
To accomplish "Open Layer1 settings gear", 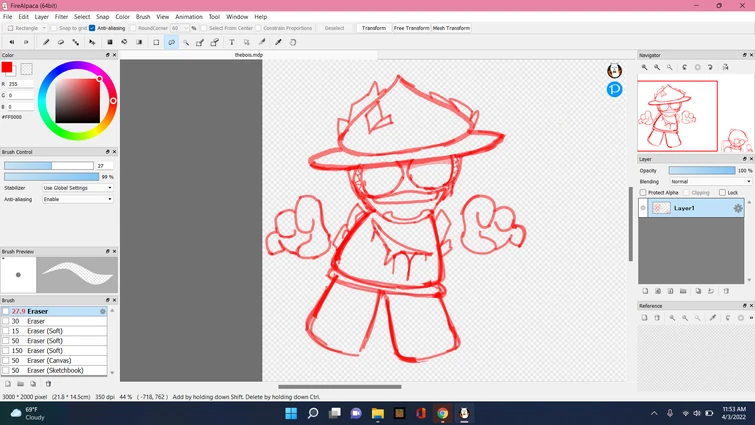I will click(x=738, y=208).
